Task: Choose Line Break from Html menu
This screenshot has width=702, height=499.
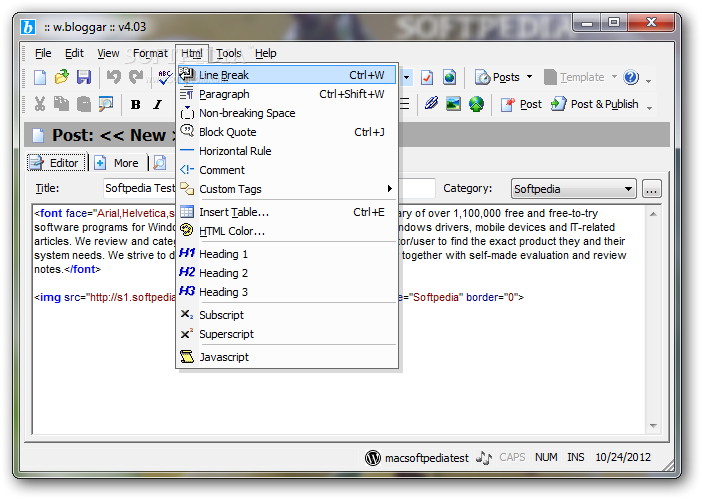Action: 287,75
